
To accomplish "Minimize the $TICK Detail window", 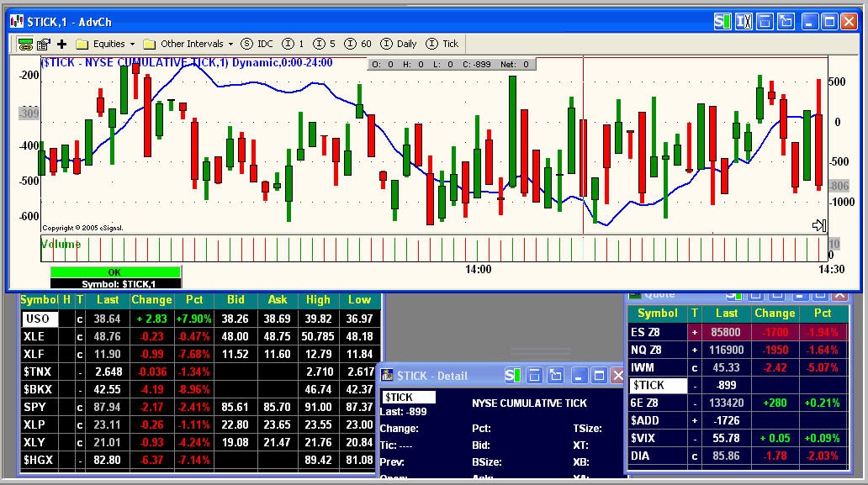I will [578, 376].
